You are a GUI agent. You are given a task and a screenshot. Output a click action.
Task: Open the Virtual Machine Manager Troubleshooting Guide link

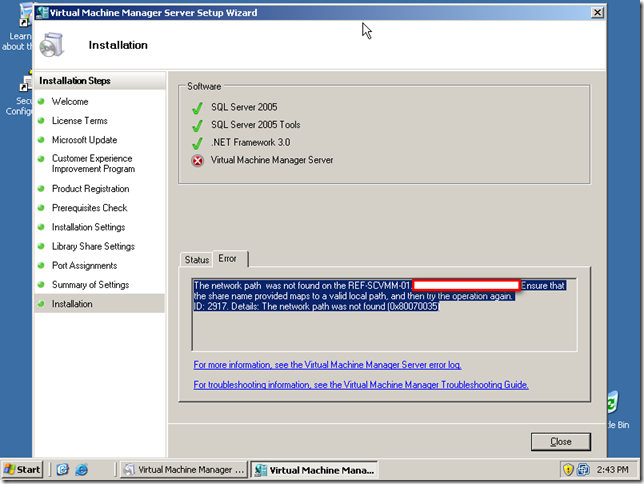click(361, 385)
